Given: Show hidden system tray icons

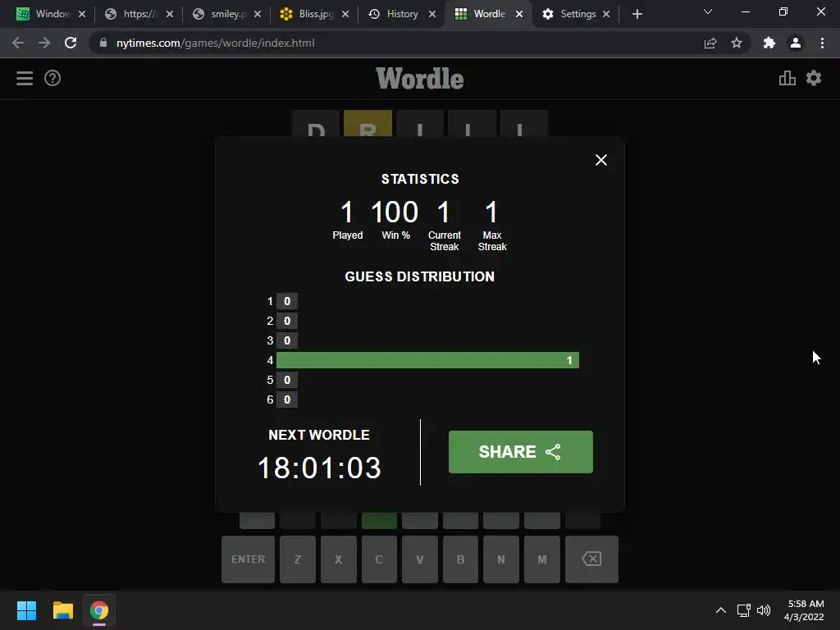Looking at the screenshot, I should (721, 610).
